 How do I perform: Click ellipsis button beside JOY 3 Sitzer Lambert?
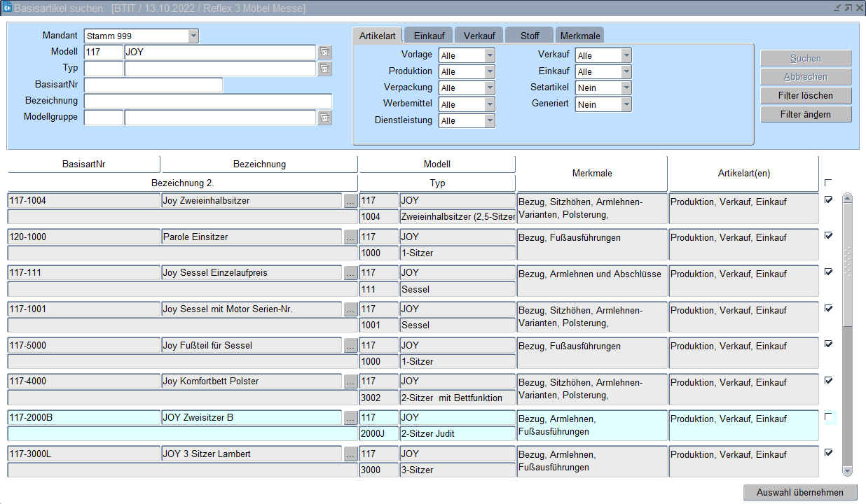pyautogui.click(x=350, y=454)
